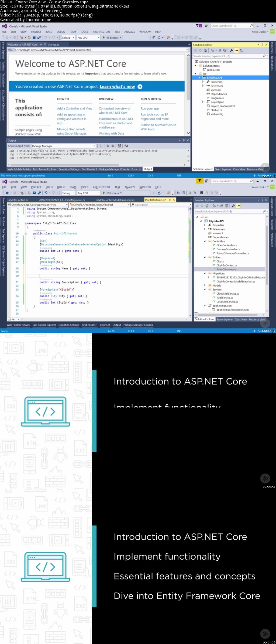Click Save icon in code-editor frame toolbar
This screenshot has width=276, height=644.
pos(34,193)
